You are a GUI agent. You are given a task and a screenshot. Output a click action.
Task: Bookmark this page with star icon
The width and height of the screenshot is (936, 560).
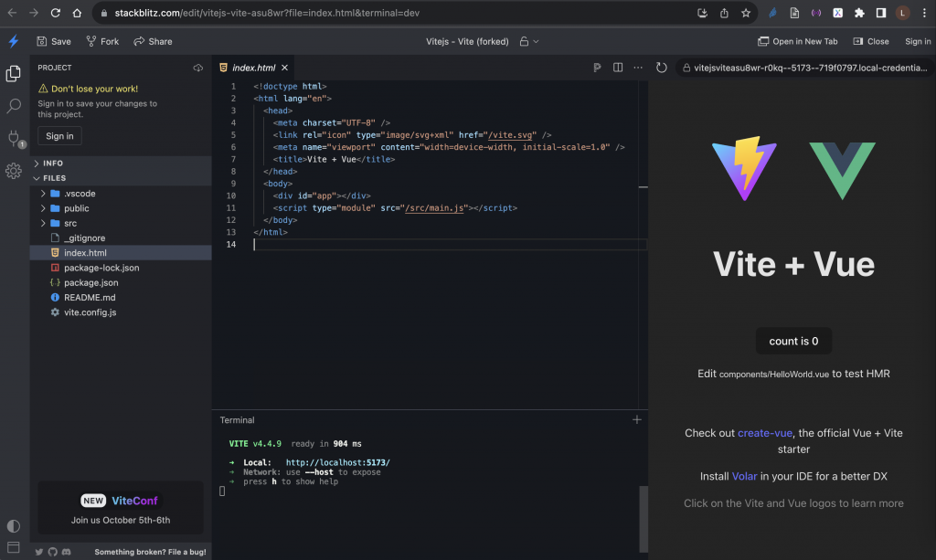tap(746, 13)
